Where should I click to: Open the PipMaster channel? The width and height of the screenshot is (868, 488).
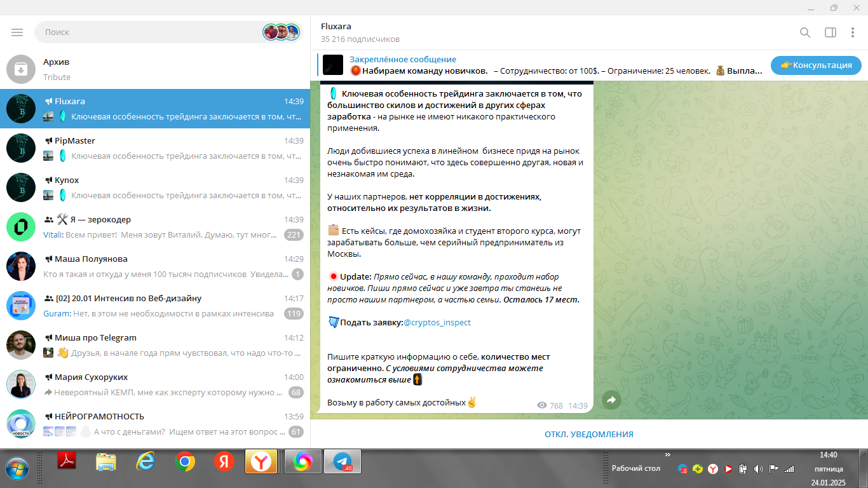click(x=155, y=148)
